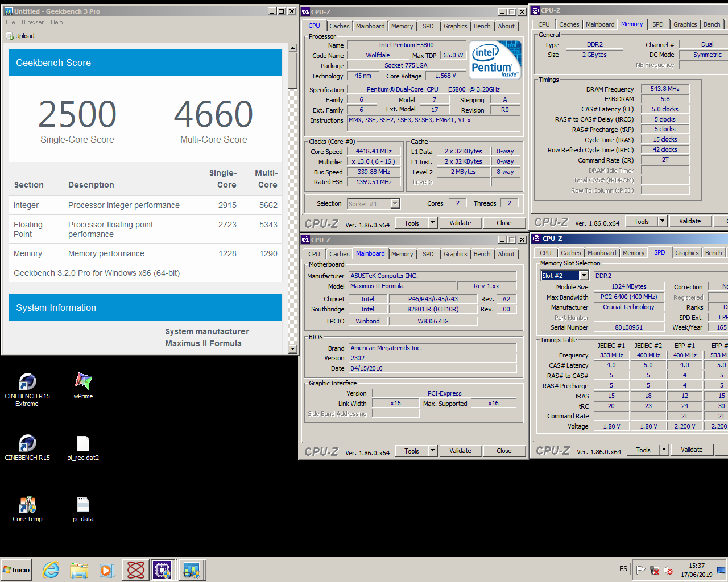728x582 pixels.
Task: Switch to Caches tab in CPU window
Action: 340,26
